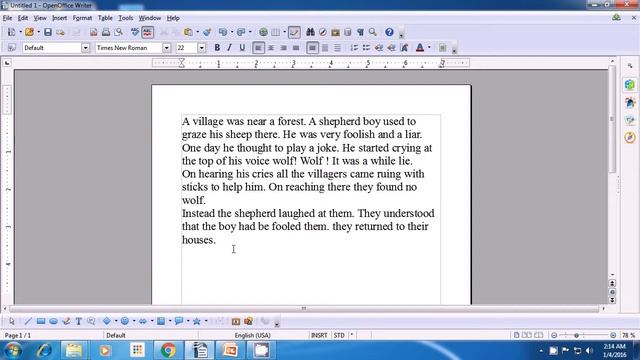This screenshot has width=640, height=360.
Task: Select the Rectangle drawing tool
Action: coord(41,321)
